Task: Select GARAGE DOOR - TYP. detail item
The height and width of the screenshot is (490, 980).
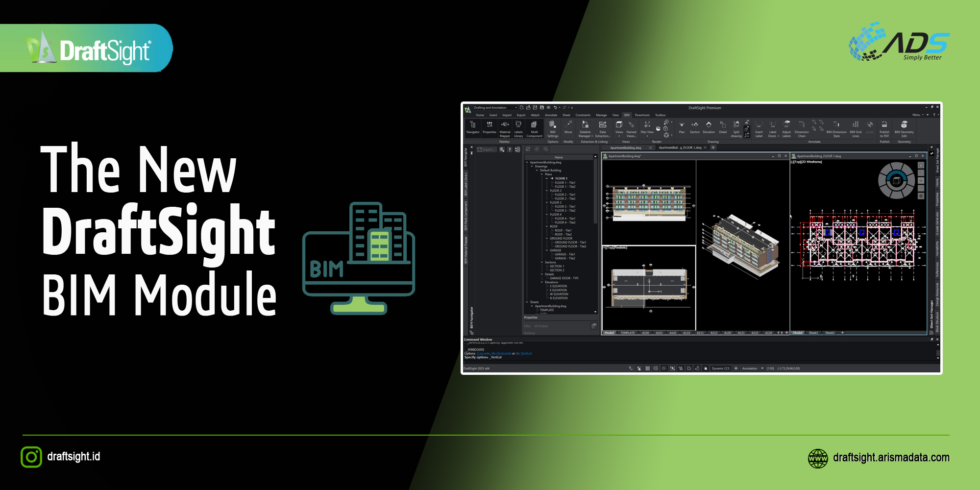Action: pyautogui.click(x=564, y=278)
